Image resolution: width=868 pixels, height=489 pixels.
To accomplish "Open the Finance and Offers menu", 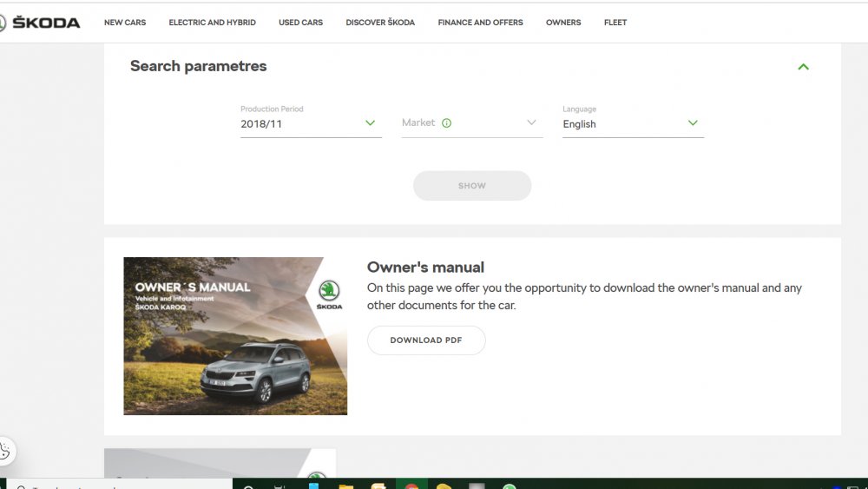I will [x=481, y=23].
